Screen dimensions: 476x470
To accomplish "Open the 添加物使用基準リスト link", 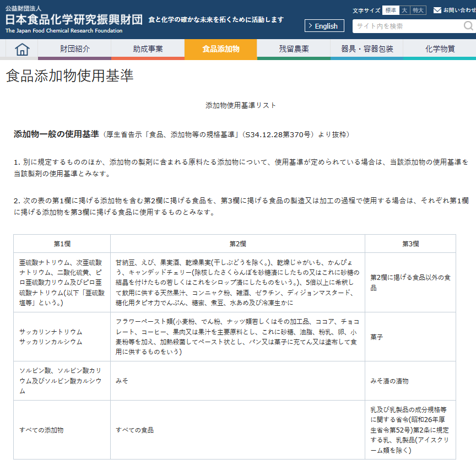I will (240, 105).
